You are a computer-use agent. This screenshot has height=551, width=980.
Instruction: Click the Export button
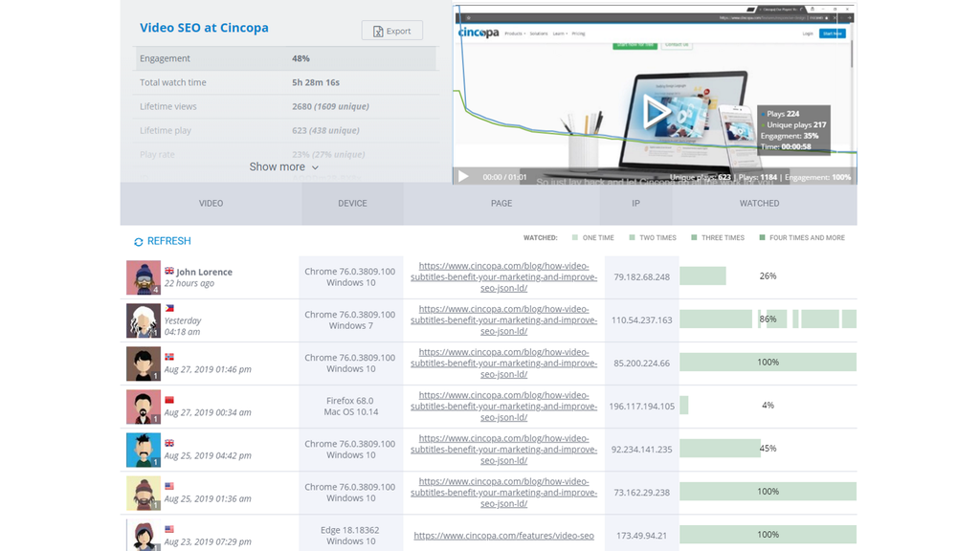391,31
